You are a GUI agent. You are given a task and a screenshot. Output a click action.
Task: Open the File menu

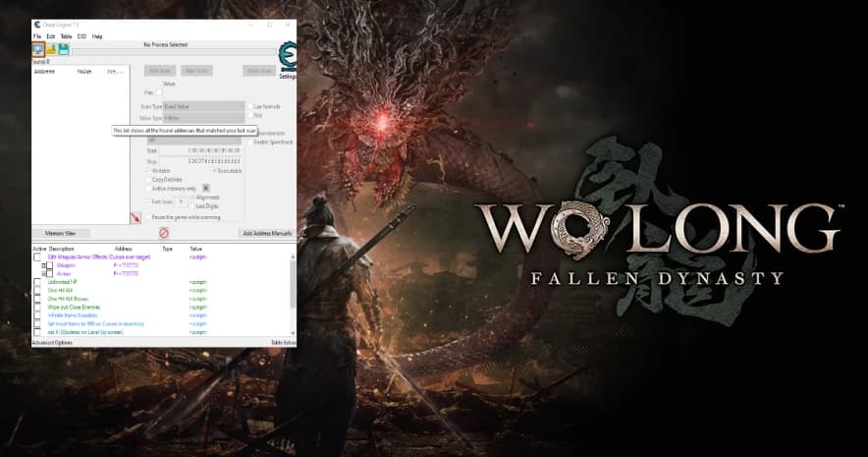coord(37,36)
